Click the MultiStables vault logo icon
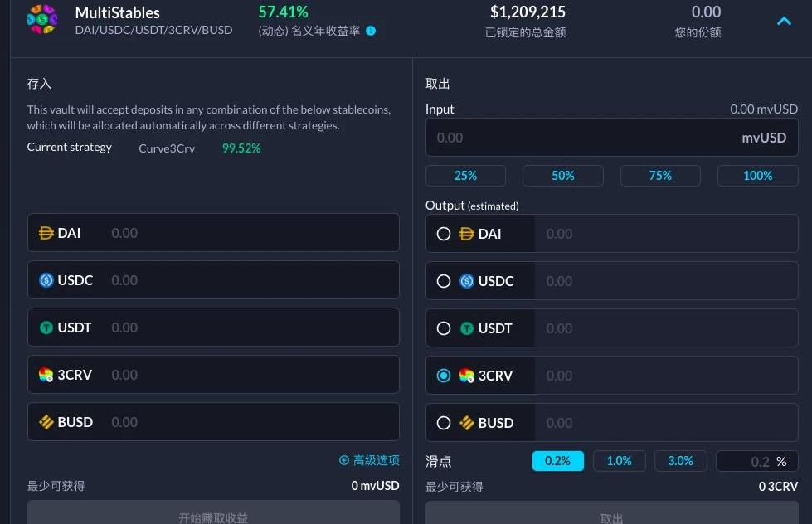Screen dimensions: 812x524 click(42, 19)
